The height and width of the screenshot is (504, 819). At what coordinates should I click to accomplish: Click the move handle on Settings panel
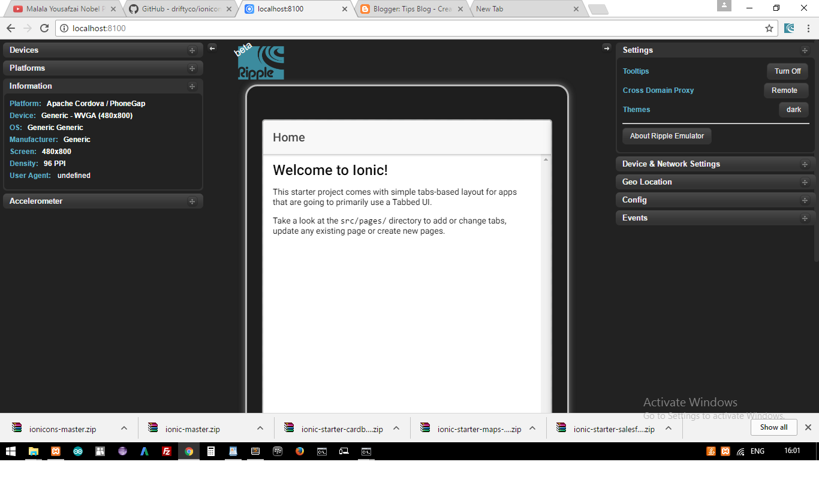(805, 50)
